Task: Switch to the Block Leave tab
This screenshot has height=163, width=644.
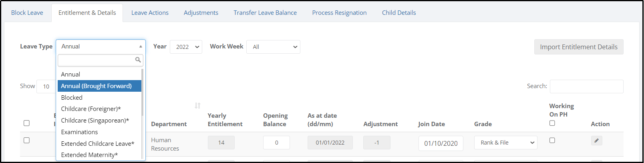Action: click(27, 13)
